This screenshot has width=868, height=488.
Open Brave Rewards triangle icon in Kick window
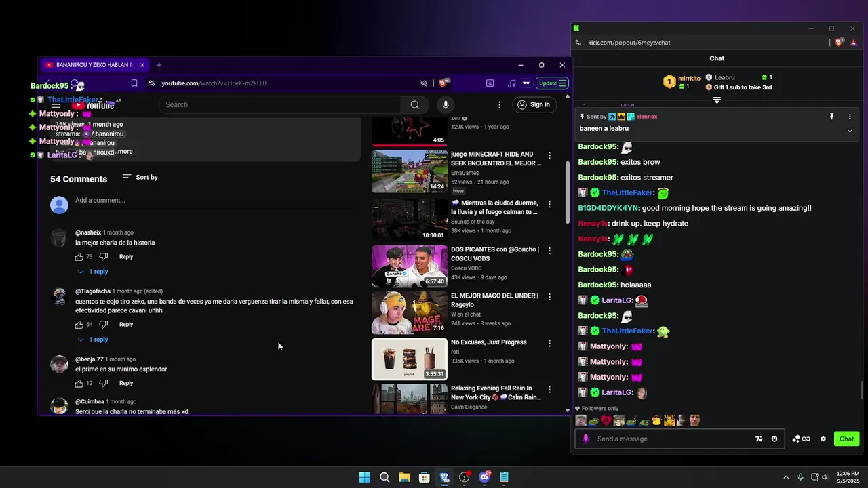click(854, 42)
